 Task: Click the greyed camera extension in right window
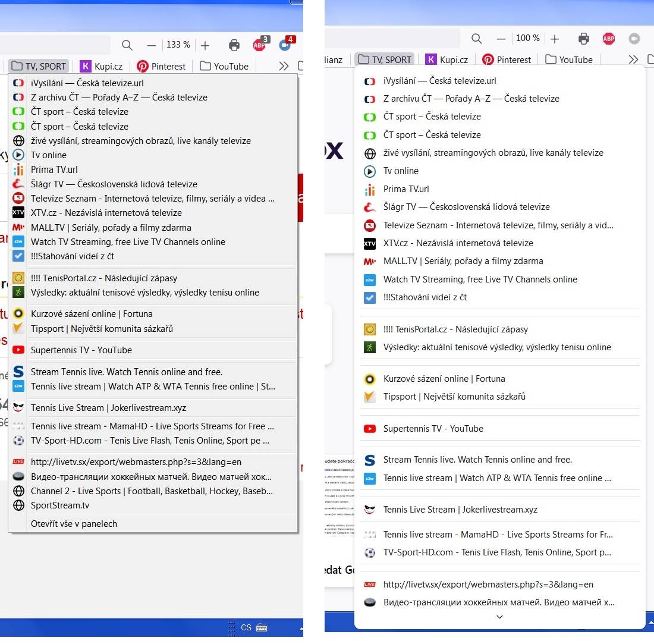point(634,39)
